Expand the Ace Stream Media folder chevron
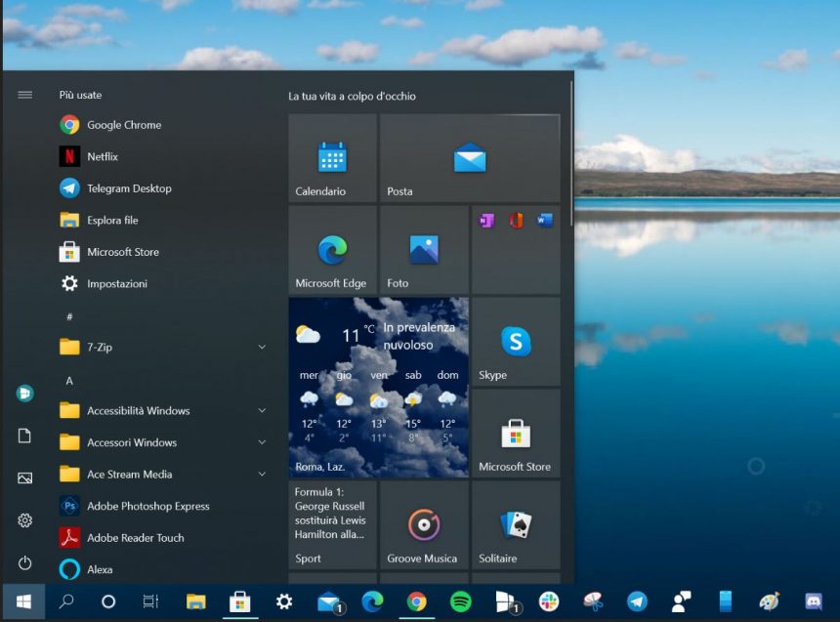This screenshot has height=622, width=840. 262,475
